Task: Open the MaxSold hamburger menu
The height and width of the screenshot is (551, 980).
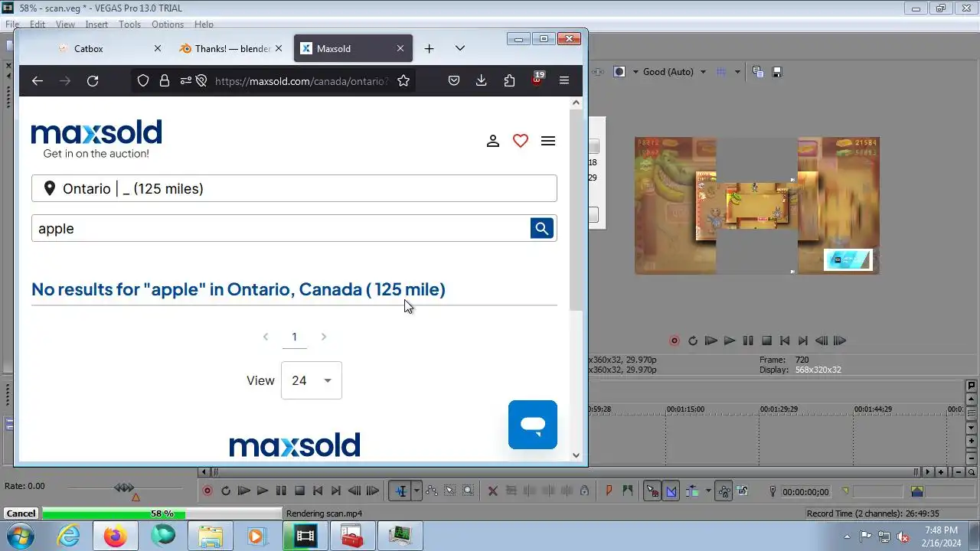Action: (x=548, y=141)
